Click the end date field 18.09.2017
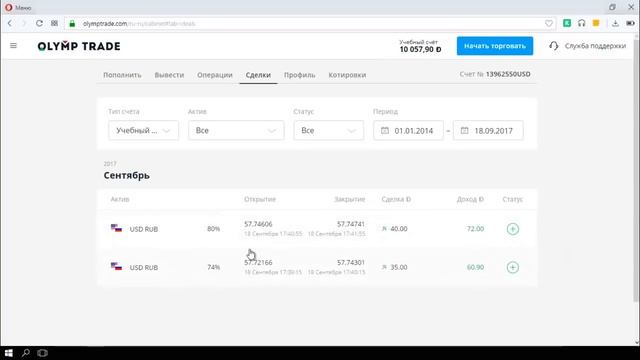The width and height of the screenshot is (640, 360). tap(488, 131)
